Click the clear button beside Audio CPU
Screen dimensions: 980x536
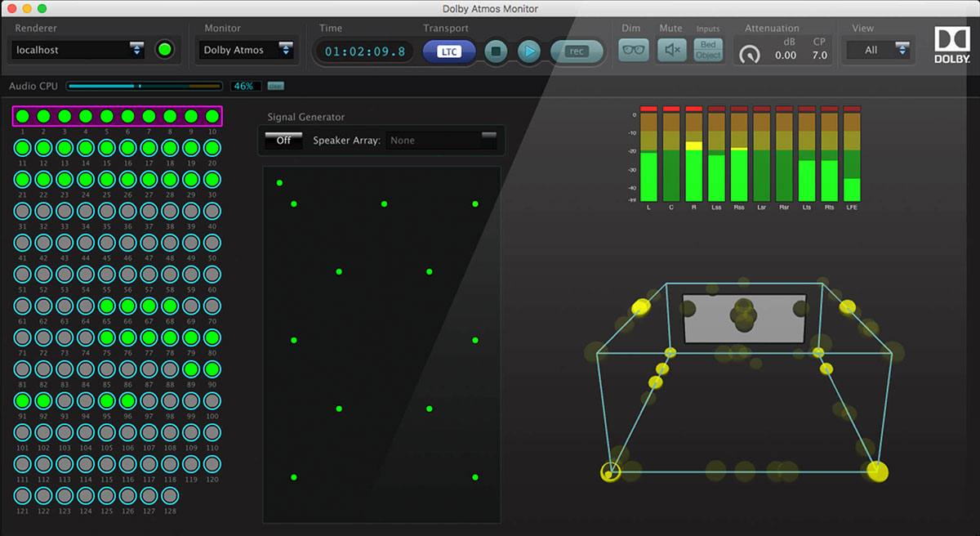pos(276,86)
